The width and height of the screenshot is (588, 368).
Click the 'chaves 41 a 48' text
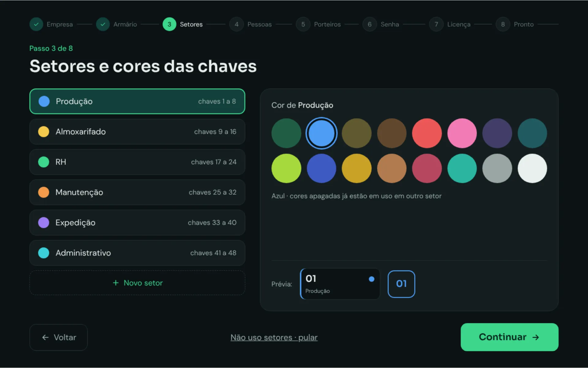[x=213, y=253]
